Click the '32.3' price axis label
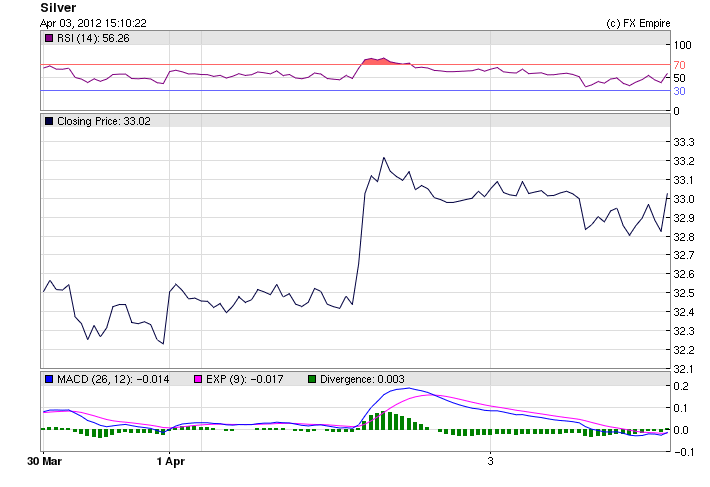The height and width of the screenshot is (487, 710). tap(684, 331)
